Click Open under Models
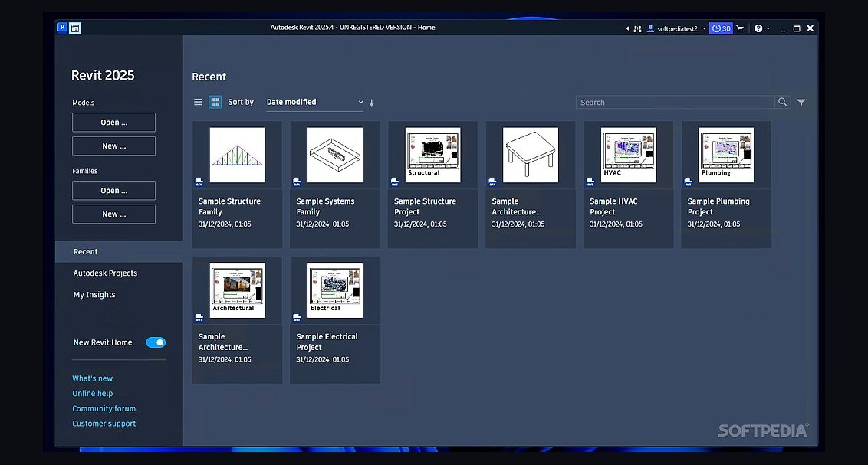Image resolution: width=868 pixels, height=465 pixels. coord(114,123)
